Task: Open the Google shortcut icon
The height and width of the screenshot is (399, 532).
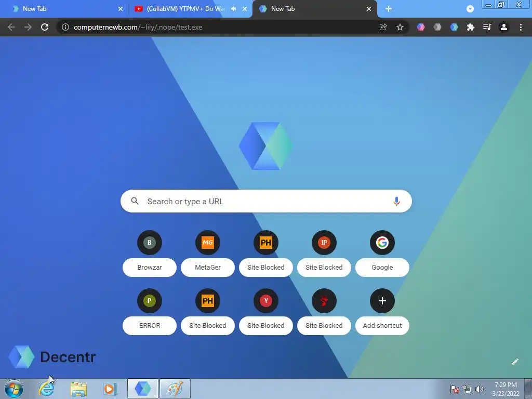Action: [382, 243]
